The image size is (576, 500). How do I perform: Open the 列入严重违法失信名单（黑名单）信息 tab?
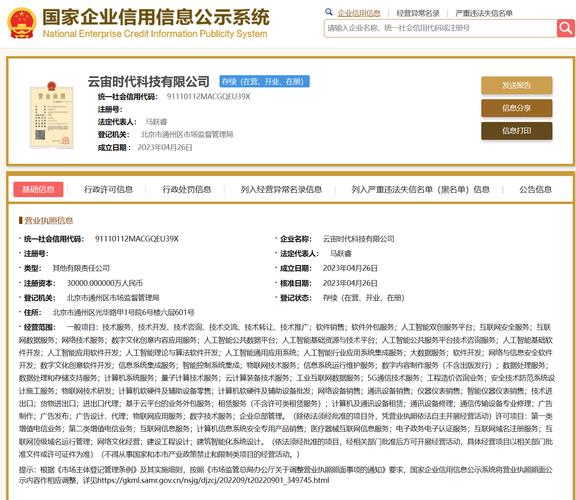(421, 189)
